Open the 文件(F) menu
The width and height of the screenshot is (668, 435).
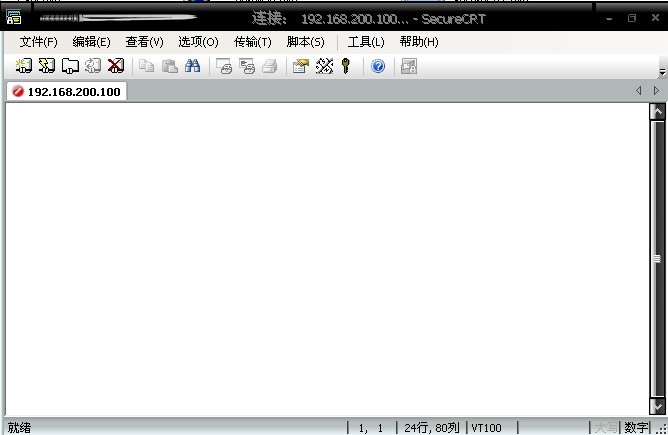[39, 42]
